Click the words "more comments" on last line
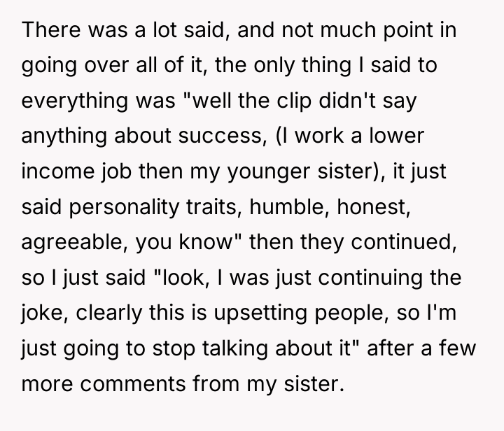 (104, 383)
